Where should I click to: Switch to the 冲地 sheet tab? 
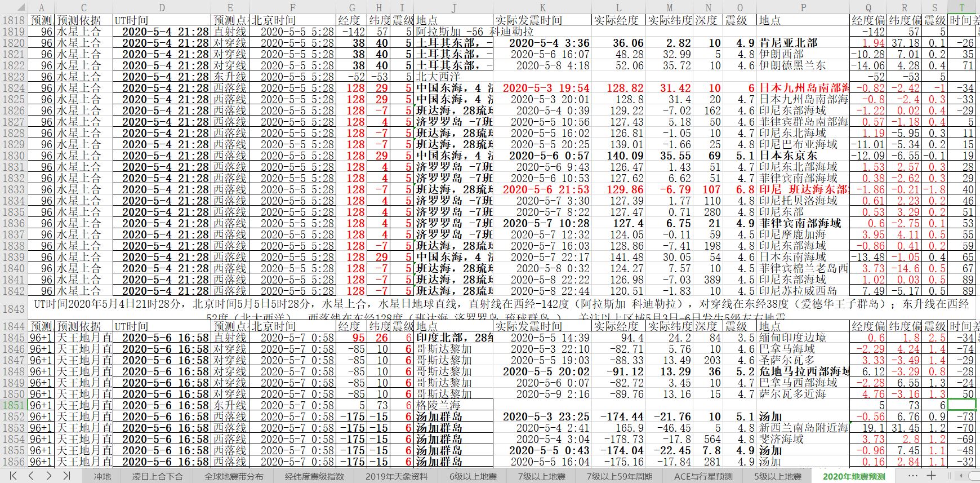point(103,476)
